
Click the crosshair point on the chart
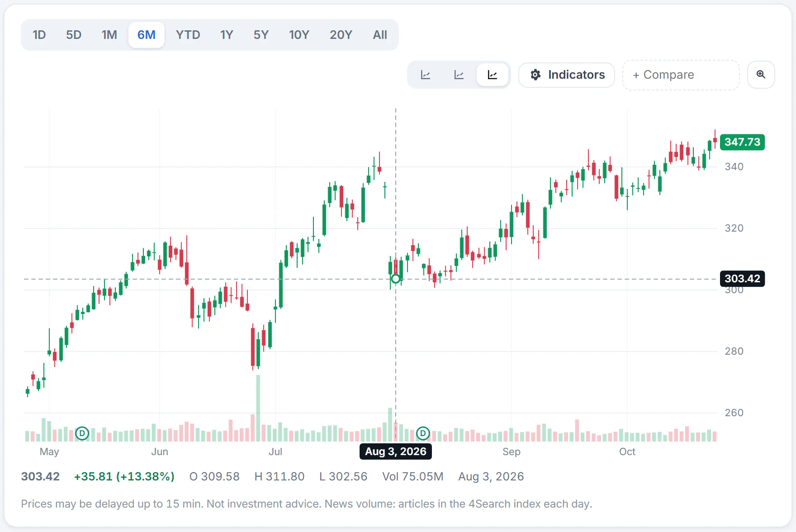click(396, 279)
